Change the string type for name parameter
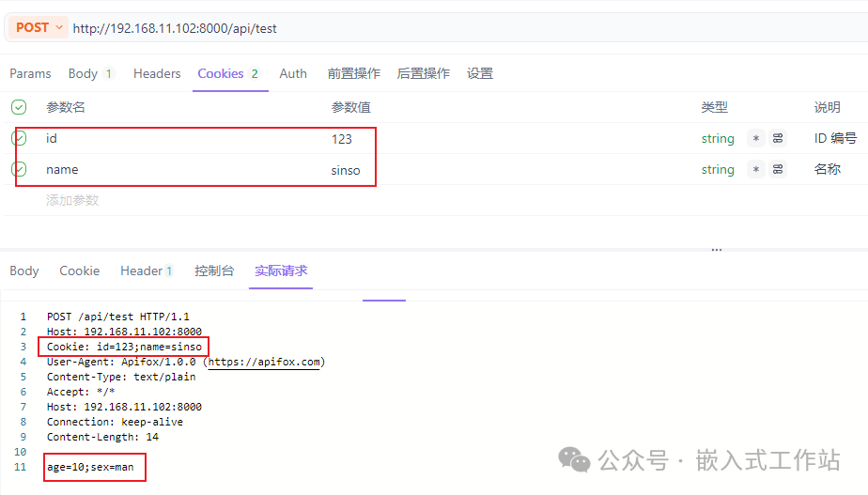The image size is (868, 495). click(x=718, y=170)
